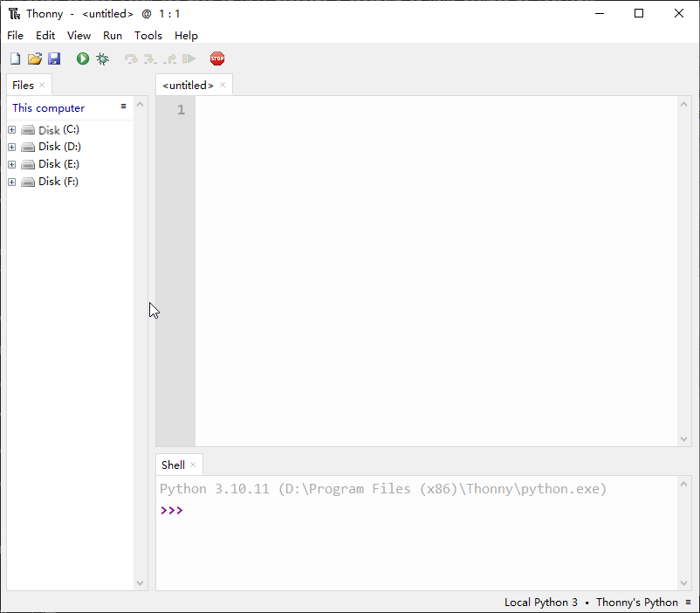The height and width of the screenshot is (613, 700).
Task: Save the script with the floppy disk icon
Action: click(x=54, y=59)
